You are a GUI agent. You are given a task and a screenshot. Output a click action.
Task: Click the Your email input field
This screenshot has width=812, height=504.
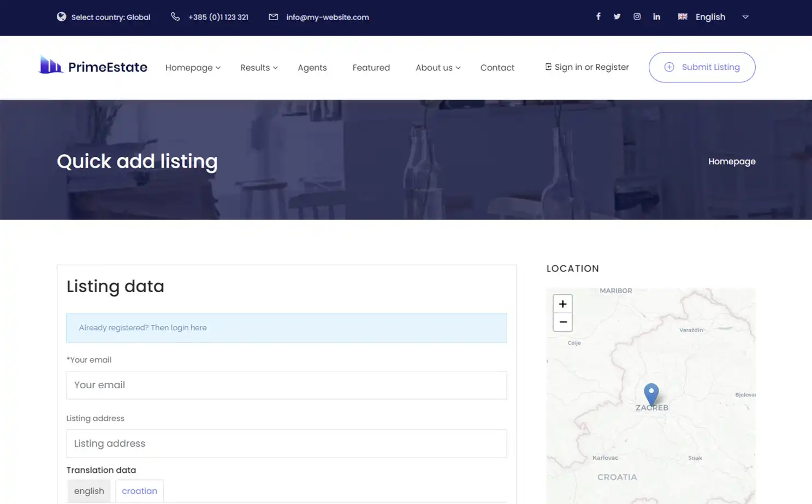pos(286,385)
